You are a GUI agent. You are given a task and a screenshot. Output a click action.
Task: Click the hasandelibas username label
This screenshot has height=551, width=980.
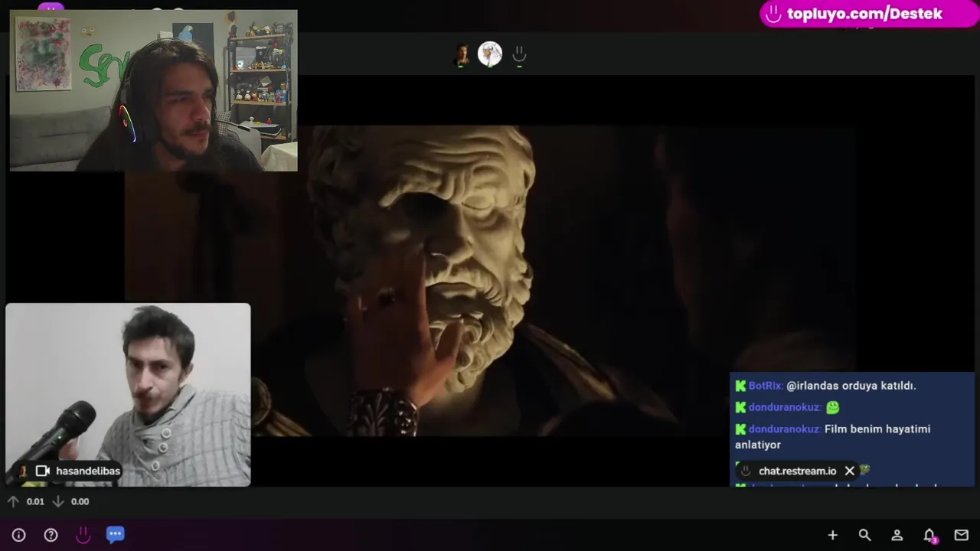pos(88,471)
